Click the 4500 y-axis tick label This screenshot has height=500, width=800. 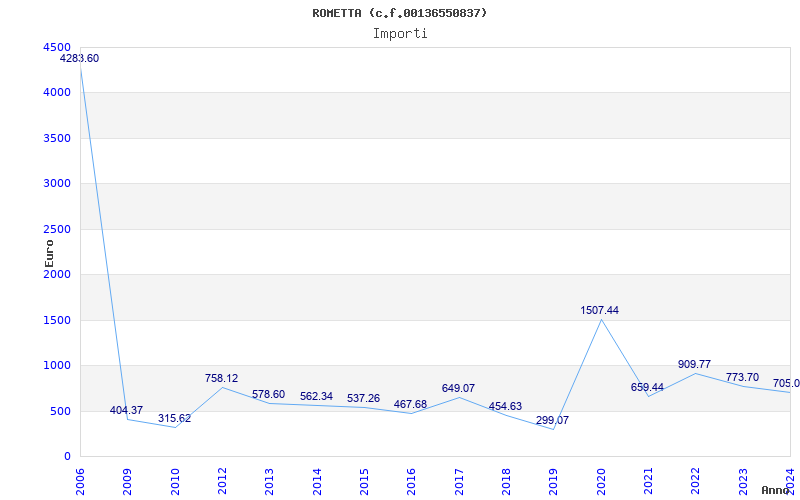click(x=57, y=47)
